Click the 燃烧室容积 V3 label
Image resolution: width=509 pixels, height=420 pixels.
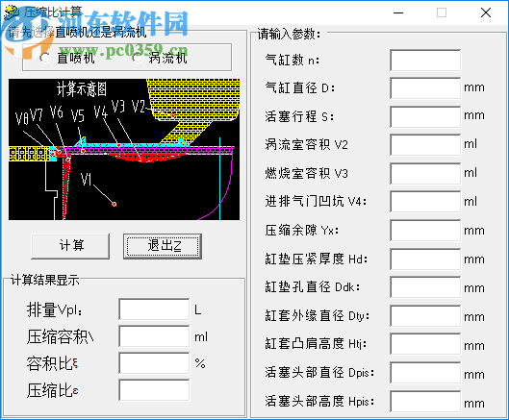(306, 173)
